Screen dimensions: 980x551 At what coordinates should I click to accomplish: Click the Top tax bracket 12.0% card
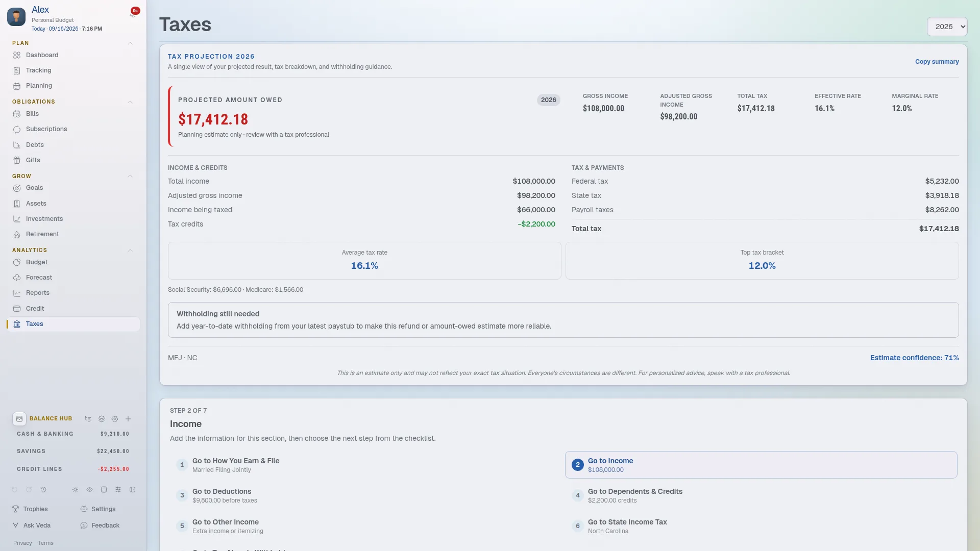click(x=762, y=261)
